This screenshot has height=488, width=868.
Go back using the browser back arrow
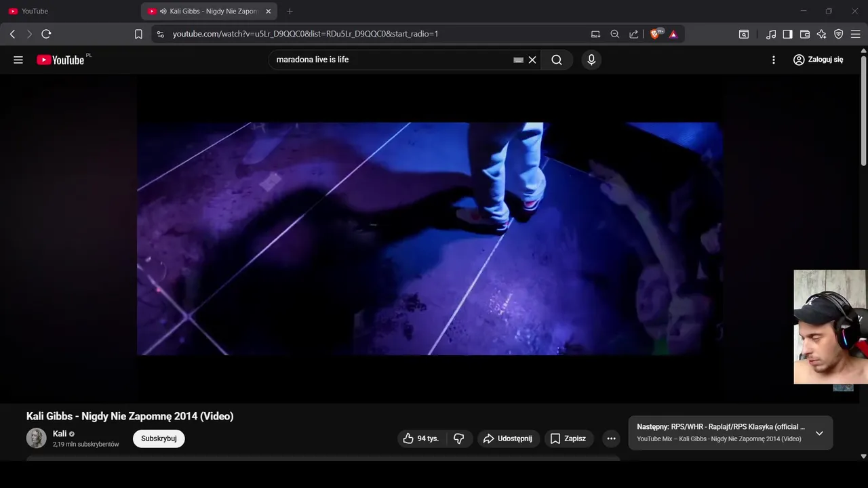point(12,34)
